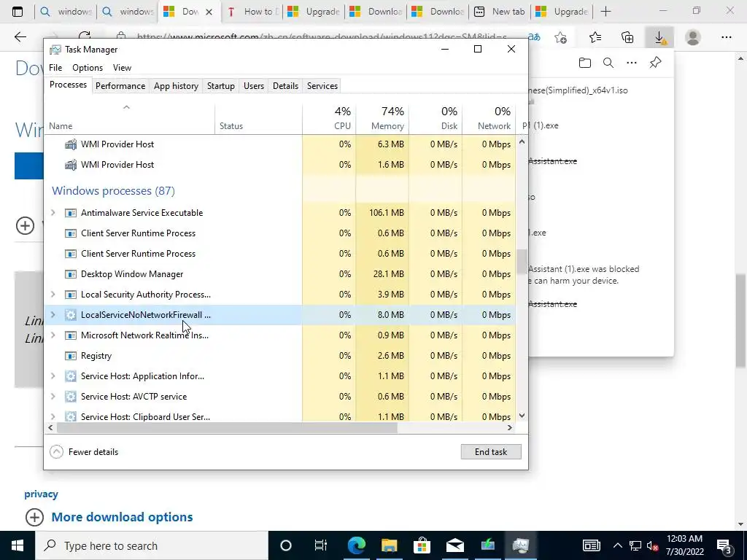
Task: Open a new Edge browser tab
Action: [x=605, y=12]
